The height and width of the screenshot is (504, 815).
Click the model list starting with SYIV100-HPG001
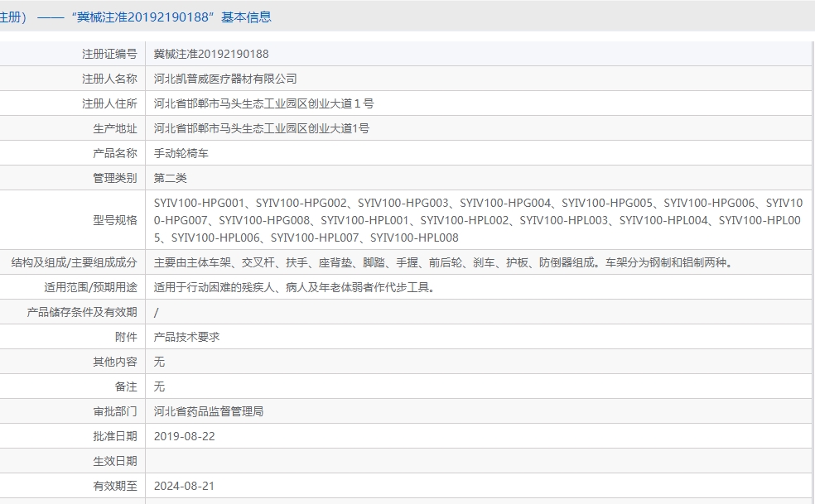point(478,220)
